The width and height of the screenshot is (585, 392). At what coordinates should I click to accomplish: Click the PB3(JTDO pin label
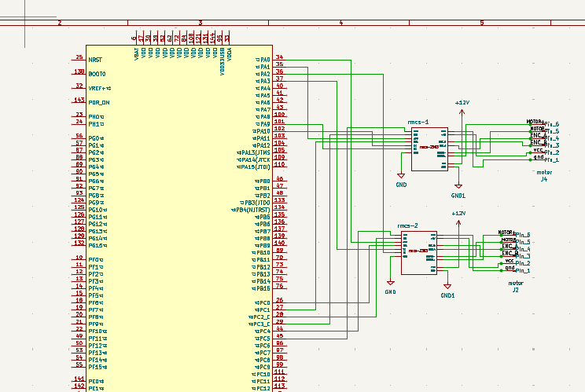coord(256,203)
